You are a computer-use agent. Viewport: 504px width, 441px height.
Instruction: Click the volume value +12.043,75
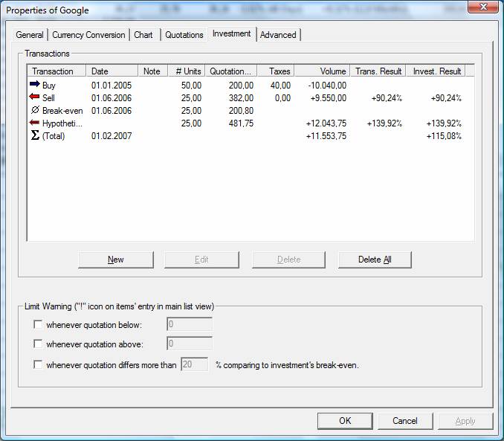point(326,123)
